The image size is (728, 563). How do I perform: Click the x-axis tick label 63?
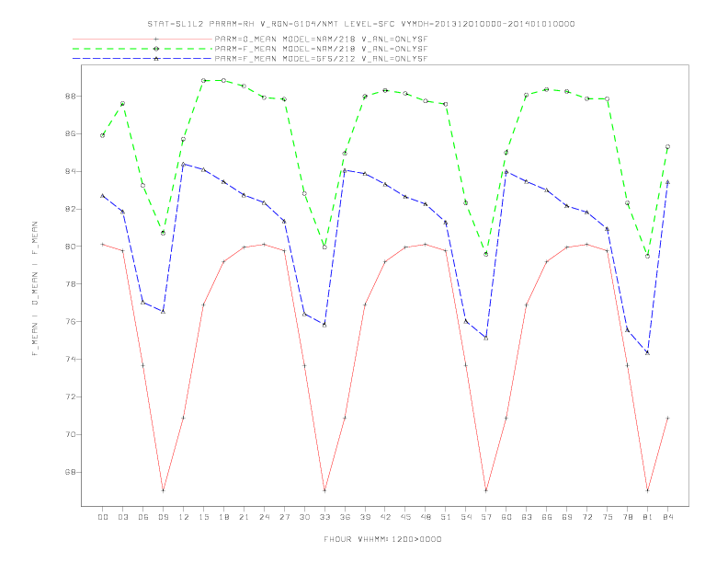tap(527, 517)
